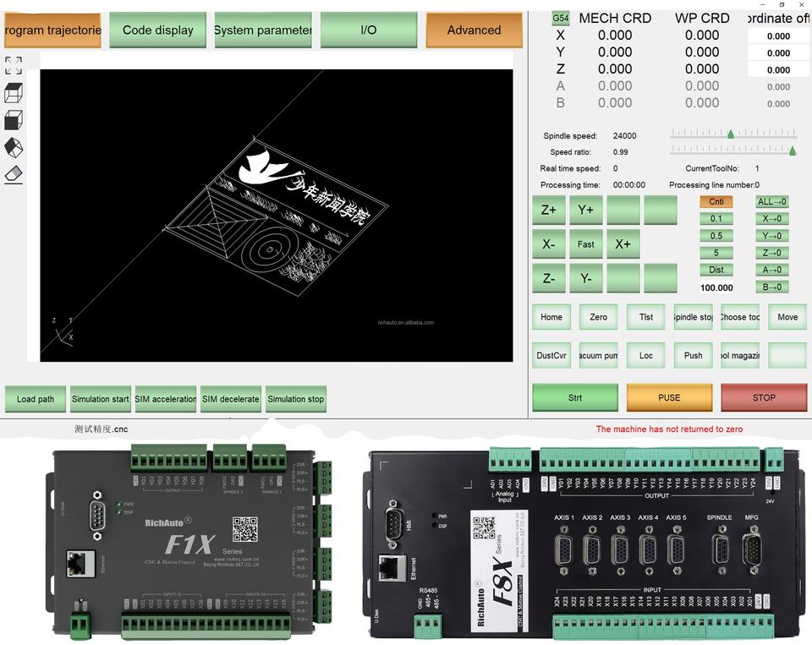Jog axis with Z+ button
This screenshot has height=645, width=812.
[x=549, y=210]
